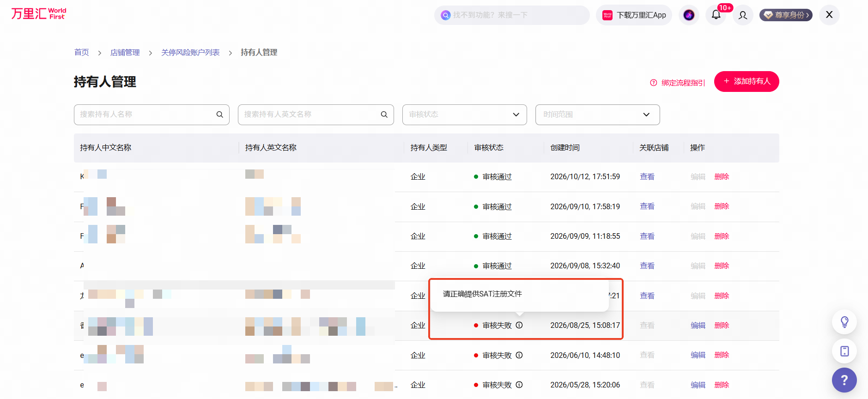This screenshot has width=868, height=399.
Task: Click 删除 for the 2026/10/12 row
Action: (x=722, y=177)
